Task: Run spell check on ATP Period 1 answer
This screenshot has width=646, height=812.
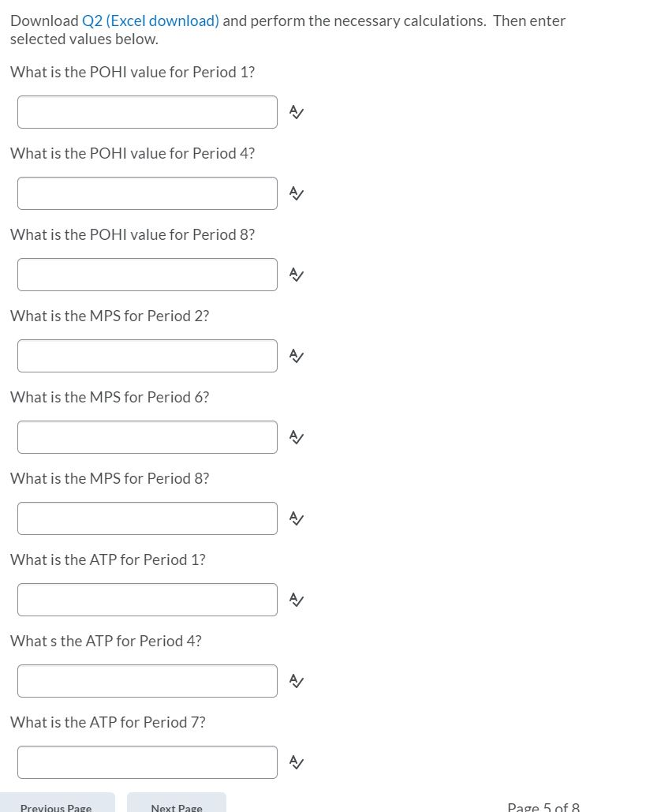Action: pos(295,600)
